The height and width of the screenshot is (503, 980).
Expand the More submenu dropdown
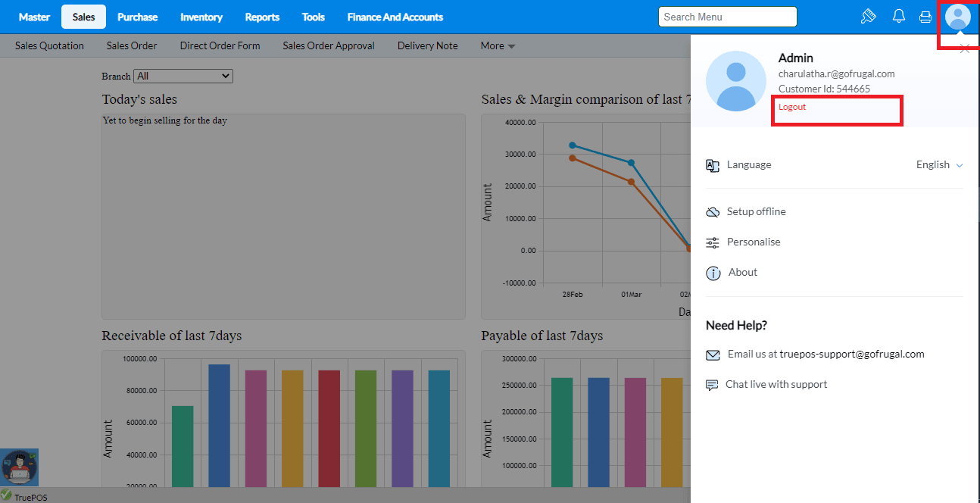[x=498, y=45]
